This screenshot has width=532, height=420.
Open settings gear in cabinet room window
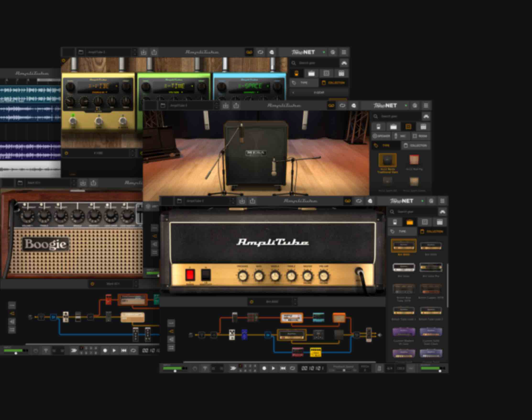415,105
